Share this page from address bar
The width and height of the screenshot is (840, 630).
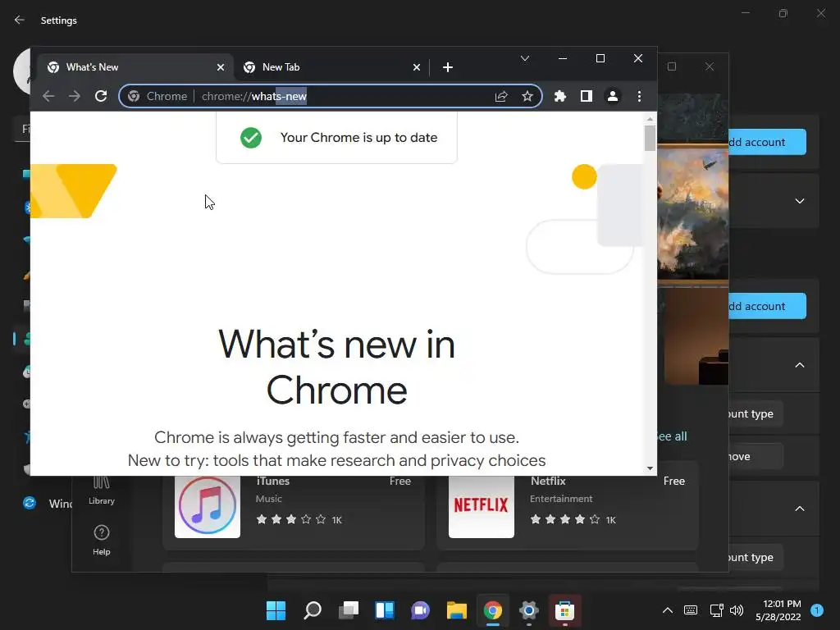pos(501,97)
